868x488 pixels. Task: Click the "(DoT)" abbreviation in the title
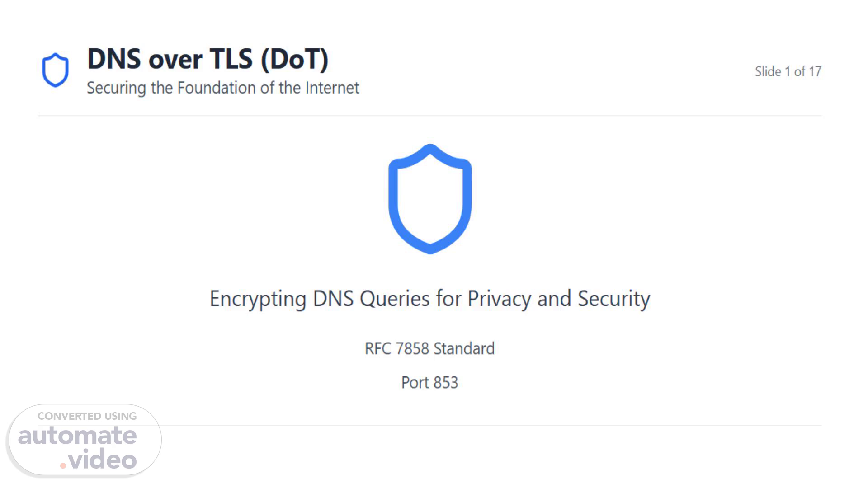point(294,59)
